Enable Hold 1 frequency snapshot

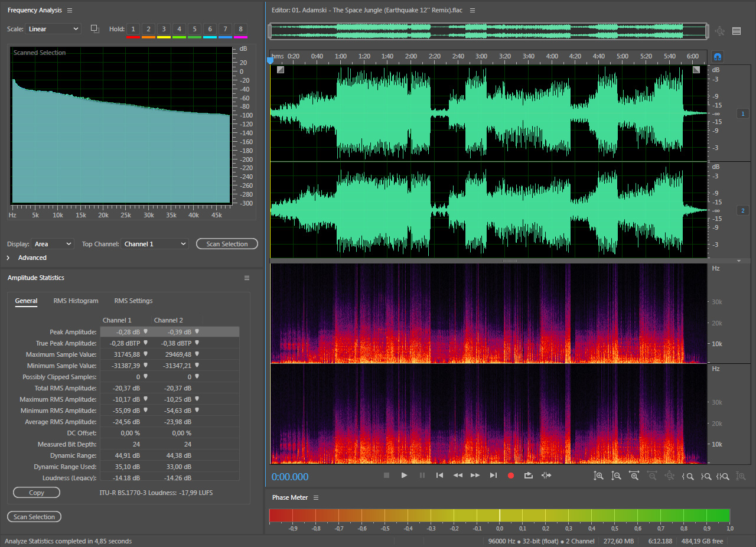133,29
